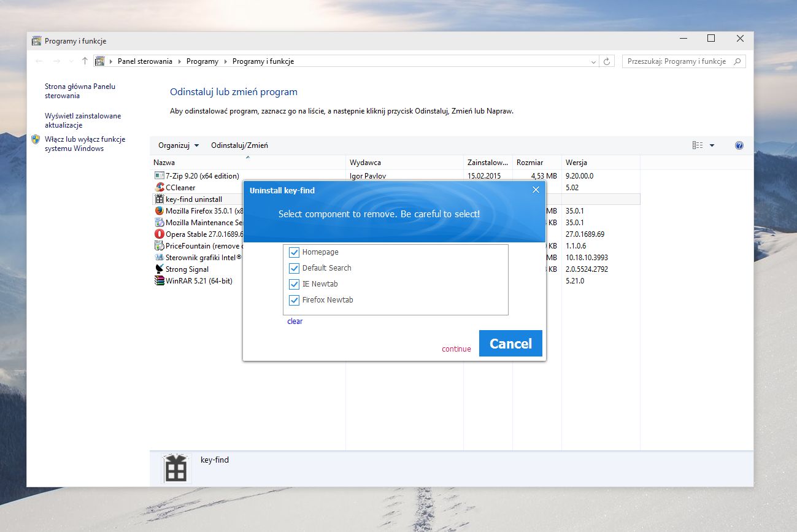This screenshot has width=797, height=532.
Task: Open the Organizuj dropdown menu
Action: coord(179,145)
